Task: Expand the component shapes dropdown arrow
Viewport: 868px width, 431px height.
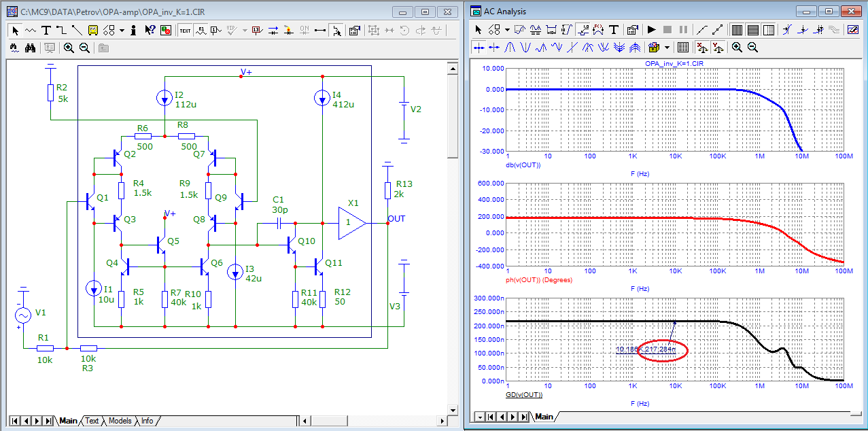Action: tap(122, 30)
